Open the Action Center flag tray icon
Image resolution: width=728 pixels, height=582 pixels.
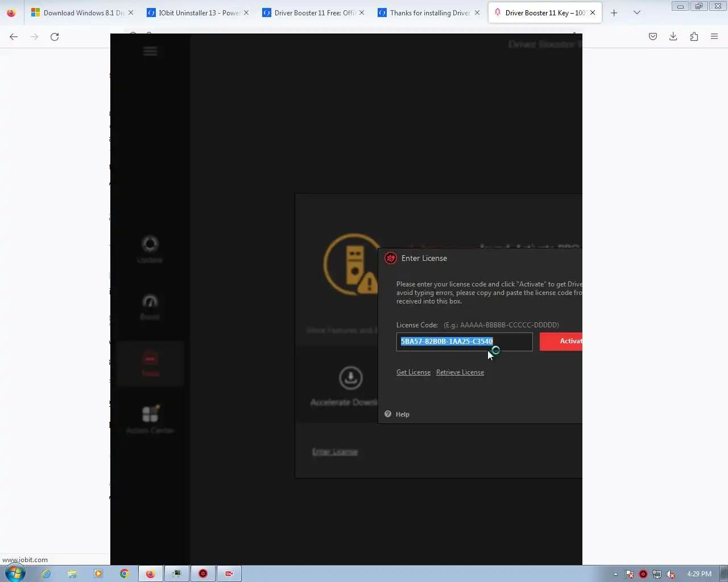coord(630,574)
